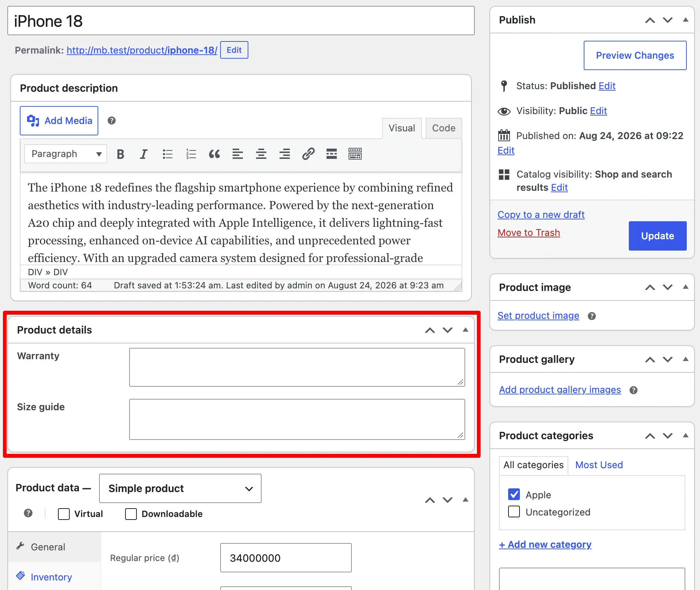This screenshot has height=590, width=700.
Task: Move Publish box down
Action: click(668, 20)
